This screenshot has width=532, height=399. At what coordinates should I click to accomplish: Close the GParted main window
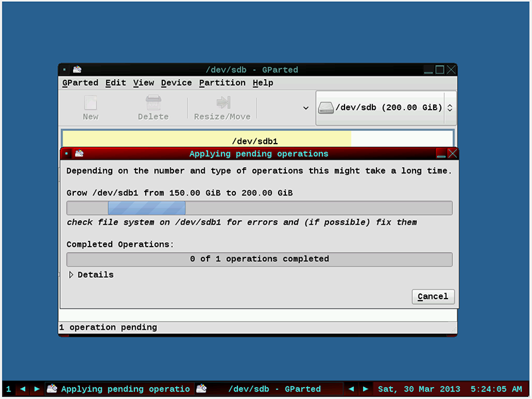[452, 70]
